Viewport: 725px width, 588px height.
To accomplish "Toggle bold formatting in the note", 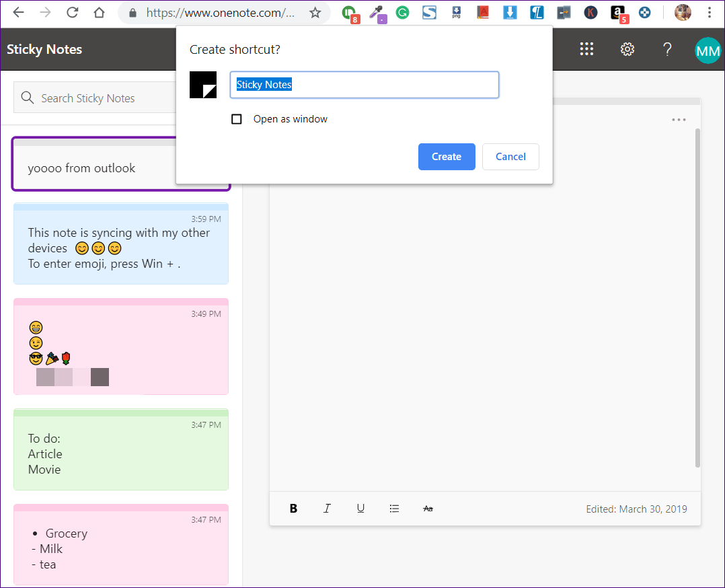I will click(293, 509).
